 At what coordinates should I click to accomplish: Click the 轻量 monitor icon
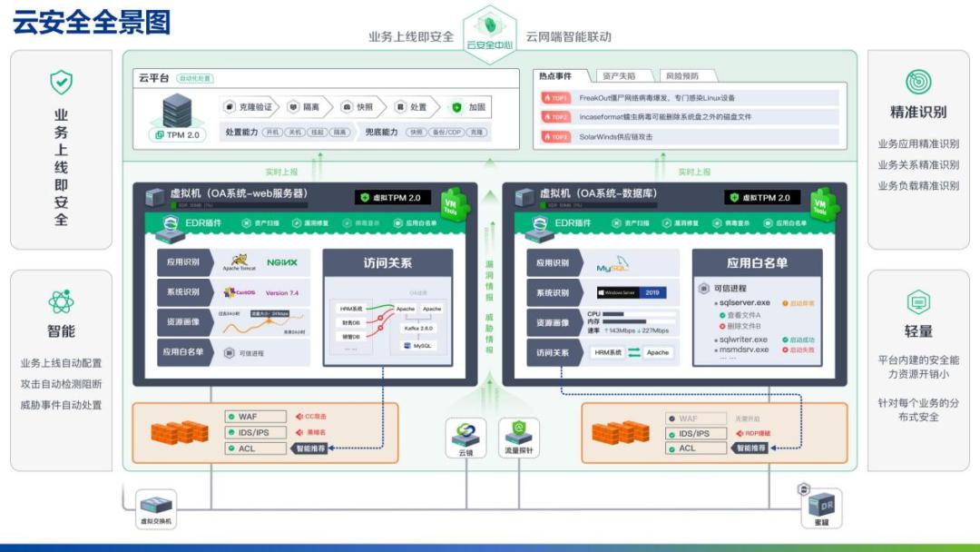(917, 301)
